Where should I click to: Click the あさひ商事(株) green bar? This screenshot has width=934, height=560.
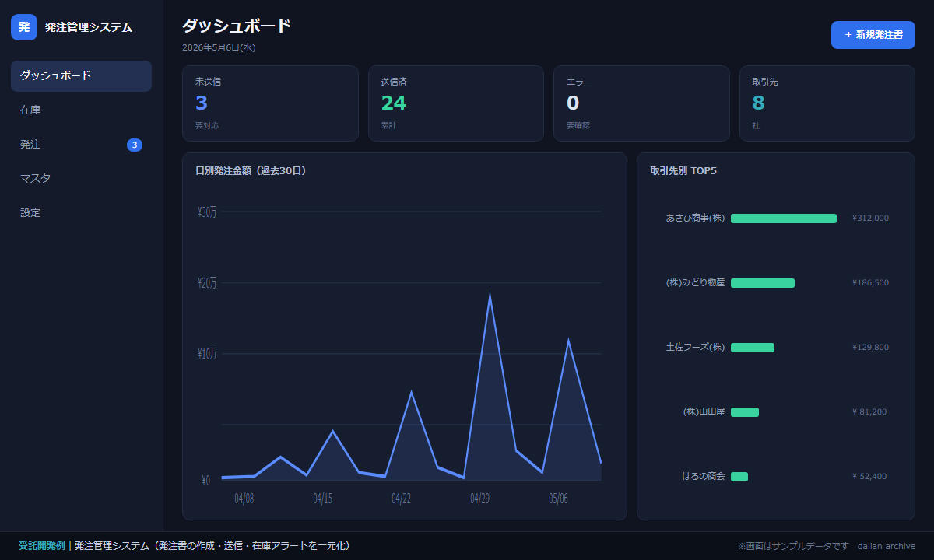tap(784, 219)
